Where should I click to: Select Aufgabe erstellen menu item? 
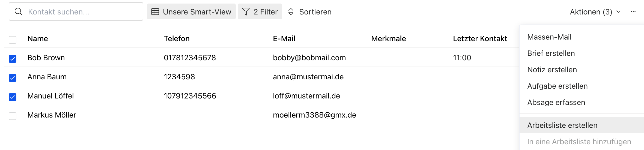(x=557, y=86)
